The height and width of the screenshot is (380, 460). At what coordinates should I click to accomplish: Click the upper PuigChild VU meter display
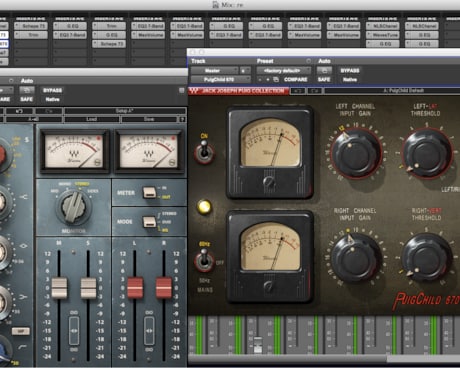click(x=270, y=142)
